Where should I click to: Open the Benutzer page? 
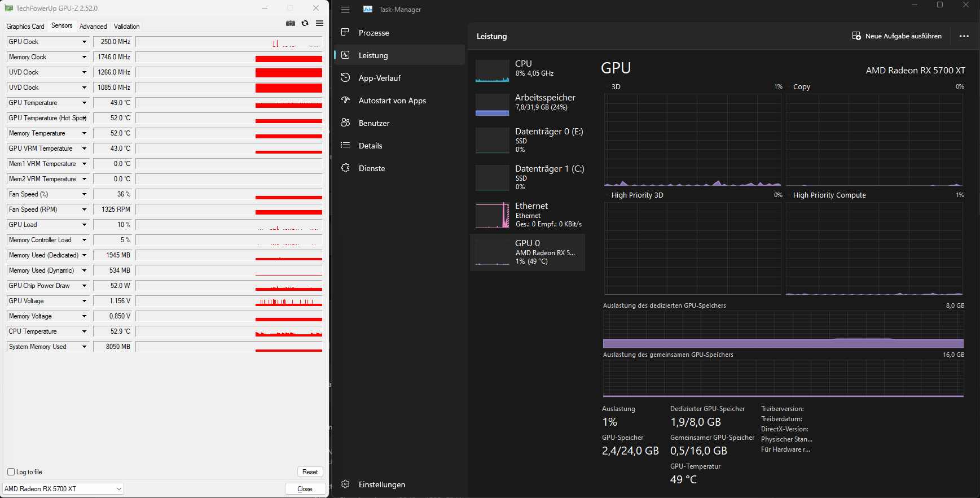[x=399, y=123]
